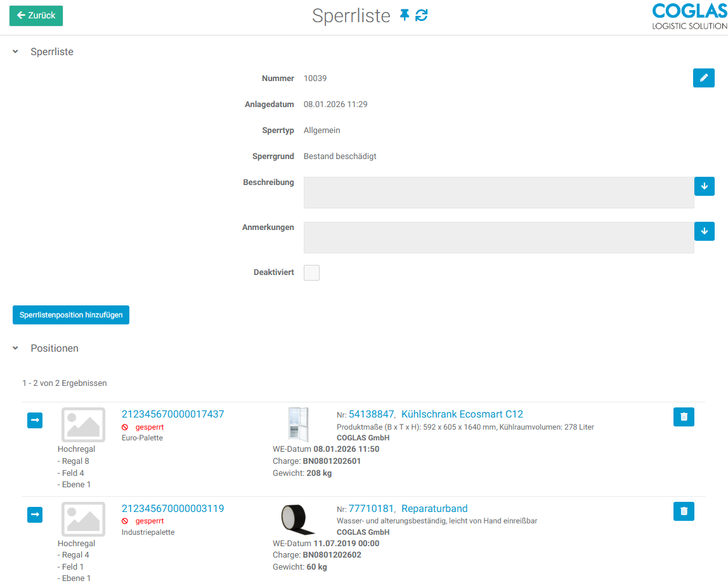Collapse the Sperrliste section
Screen dimensions: 728x588
point(15,51)
